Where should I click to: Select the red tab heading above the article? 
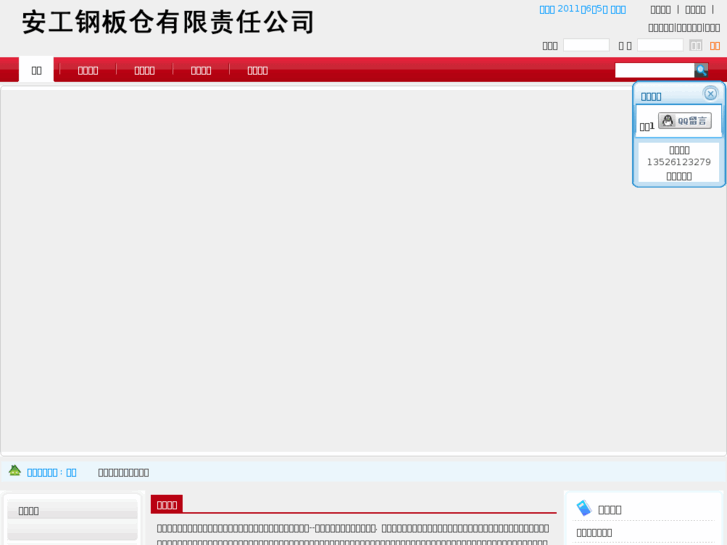pyautogui.click(x=167, y=505)
